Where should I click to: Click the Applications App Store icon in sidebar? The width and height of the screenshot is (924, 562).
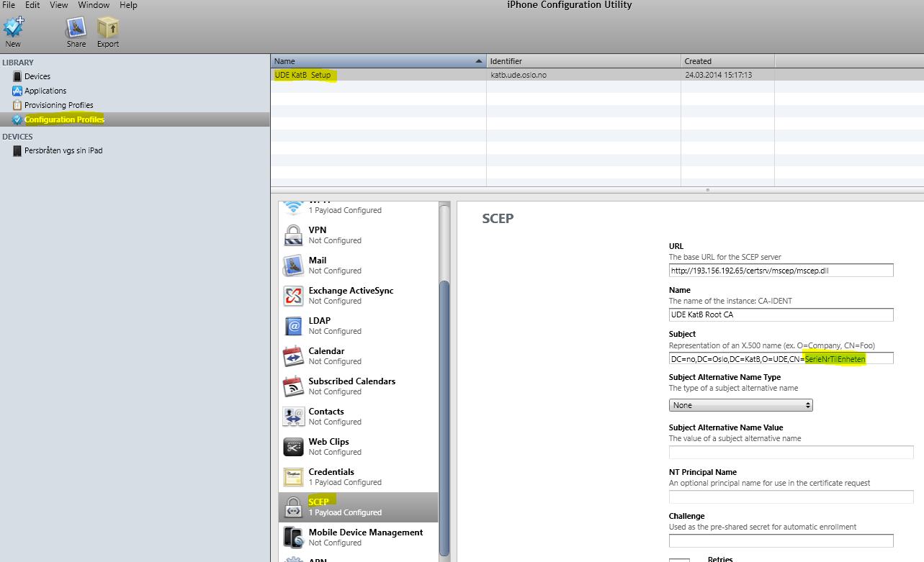(17, 91)
